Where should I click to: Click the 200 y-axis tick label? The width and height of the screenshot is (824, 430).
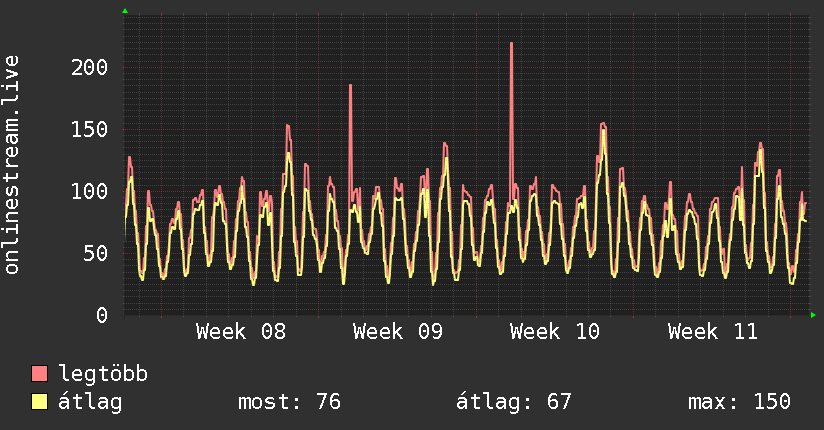pyautogui.click(x=89, y=67)
